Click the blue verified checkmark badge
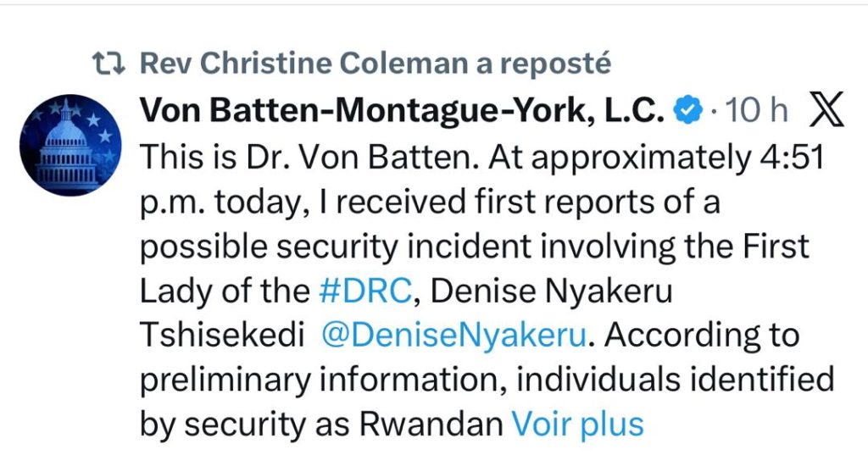The height and width of the screenshot is (455, 868). coord(687,110)
